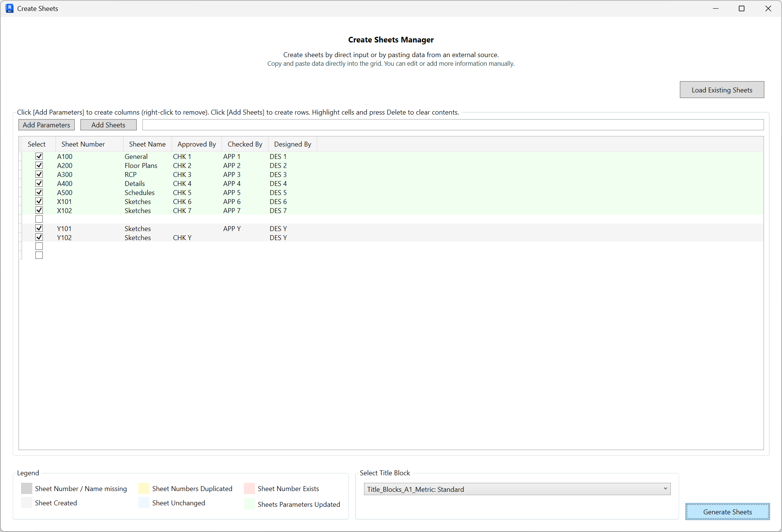Click the Add Sheets button

click(108, 124)
